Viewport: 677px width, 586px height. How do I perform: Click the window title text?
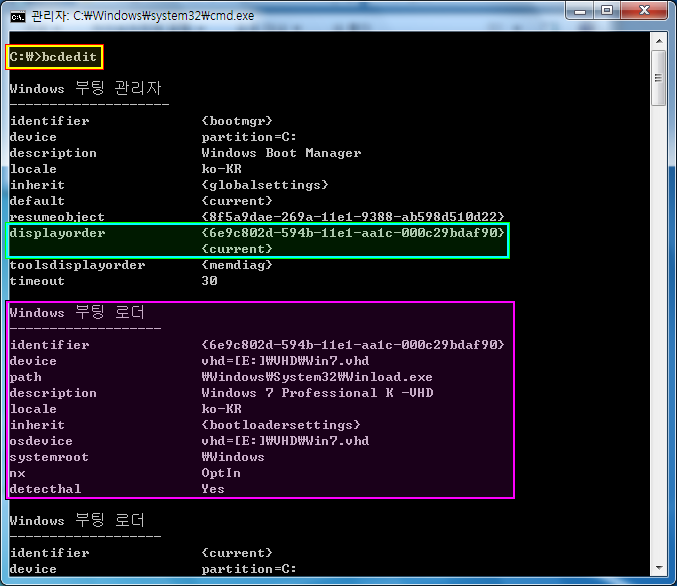[x=142, y=16]
